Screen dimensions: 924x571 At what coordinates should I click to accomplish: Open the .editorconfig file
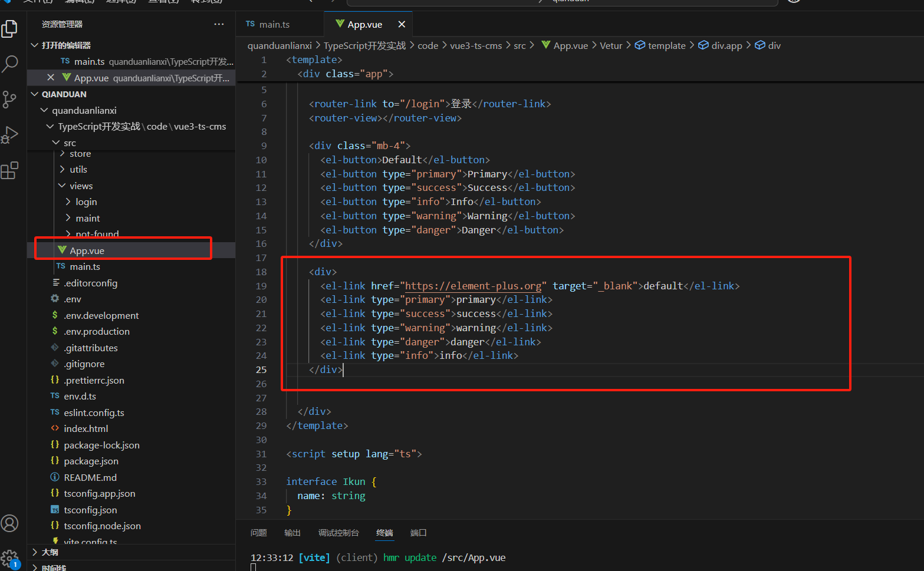pos(131,283)
